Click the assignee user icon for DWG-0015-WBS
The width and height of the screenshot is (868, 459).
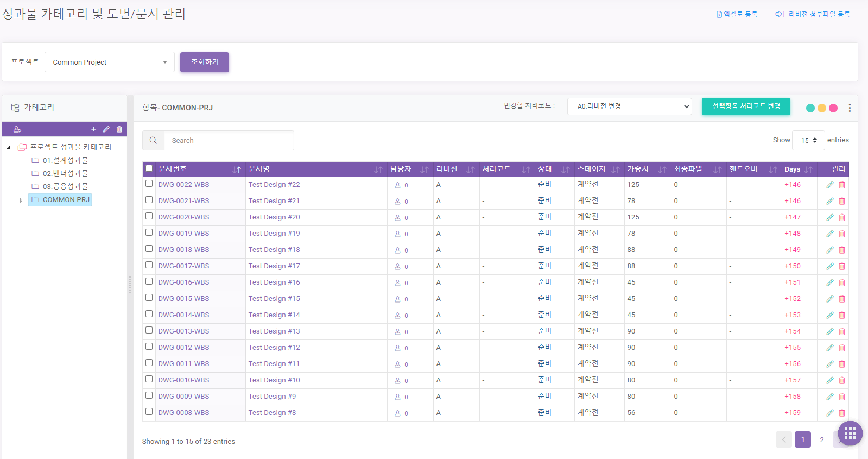(x=397, y=299)
